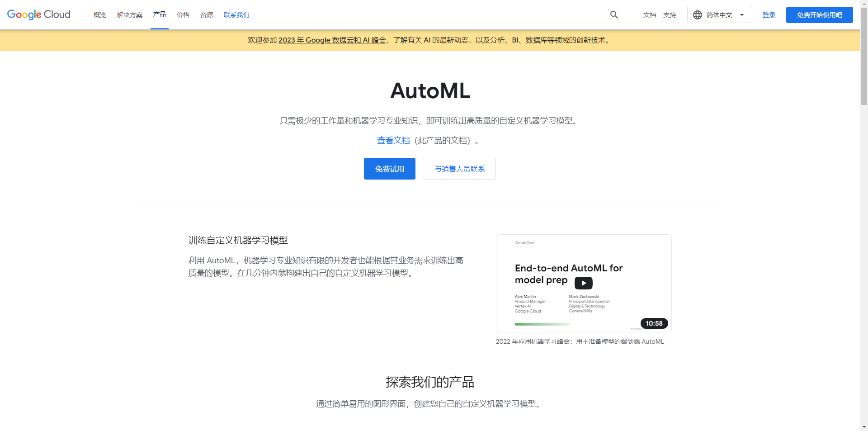The image size is (868, 431).
Task: Click the scrollbar up arrow
Action: (x=864, y=4)
